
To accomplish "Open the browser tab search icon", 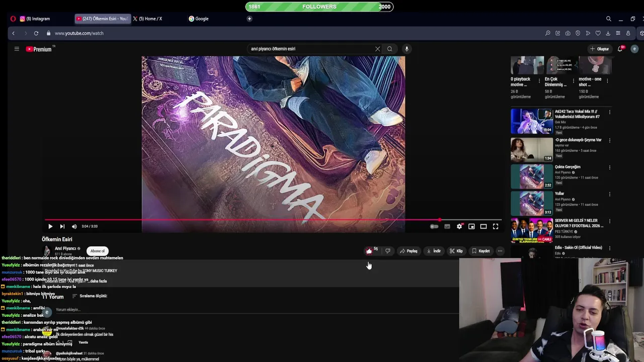I will tap(609, 19).
